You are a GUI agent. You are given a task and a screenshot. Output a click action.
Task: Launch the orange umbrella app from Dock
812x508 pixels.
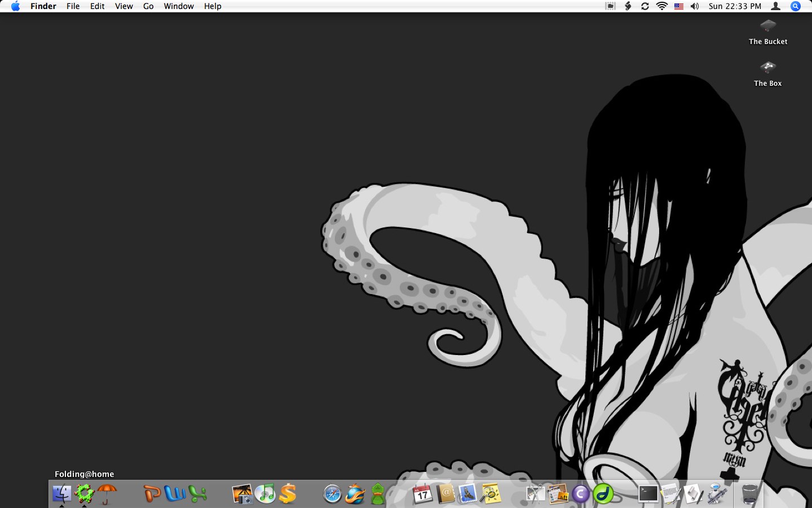[107, 494]
